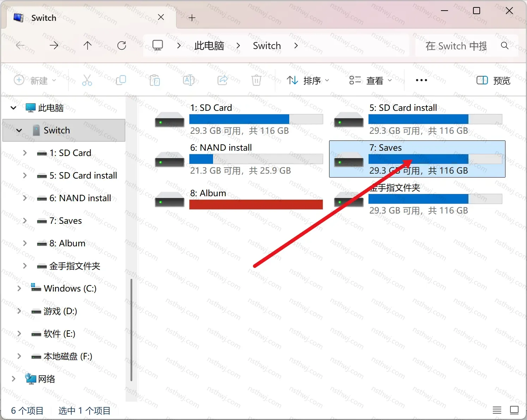
Task: Paste from clipboard icon
Action: point(155,80)
